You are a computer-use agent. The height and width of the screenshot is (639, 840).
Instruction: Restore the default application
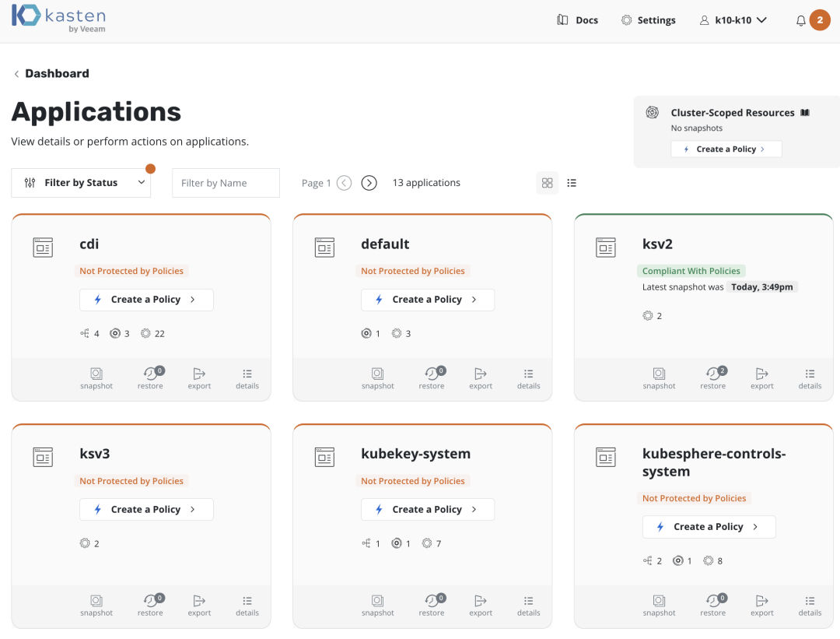click(432, 378)
